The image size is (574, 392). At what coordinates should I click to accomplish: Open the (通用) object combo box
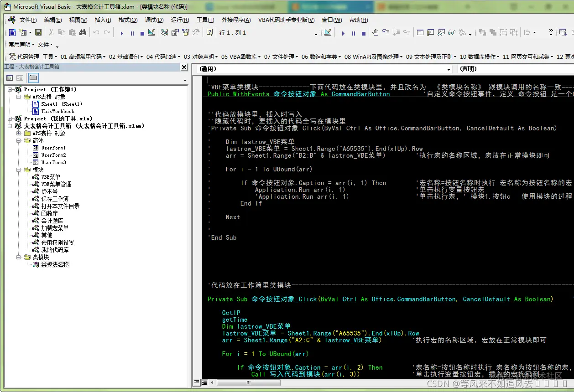[325, 69]
